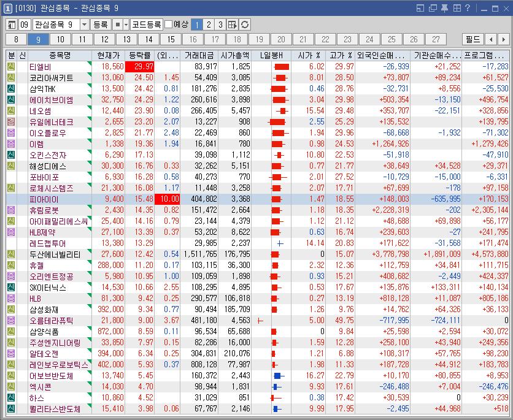Click the 증 badge icon on HLB제약 row
The height and width of the screenshot is (420, 513).
click(11, 232)
